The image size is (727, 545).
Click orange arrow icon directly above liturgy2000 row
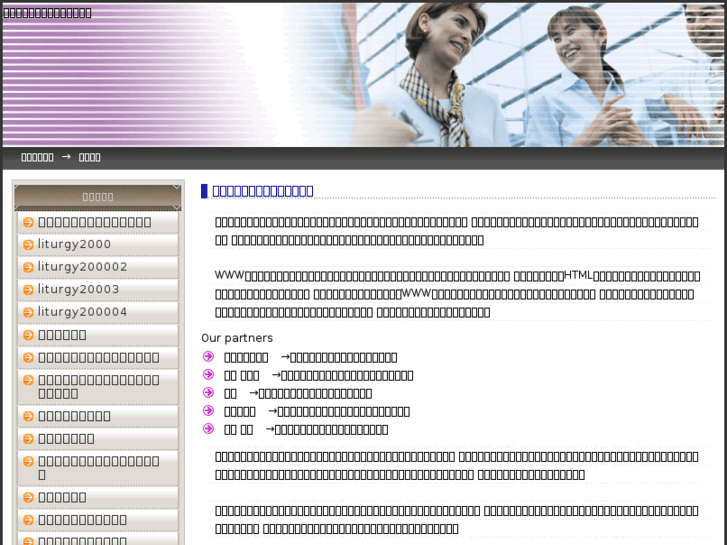point(28,222)
